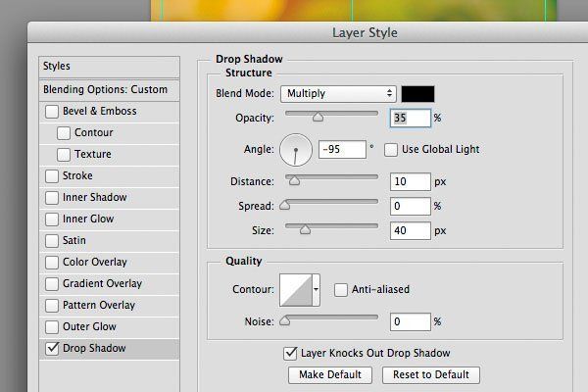Enable the Inner Glow checkbox
Image resolution: width=588 pixels, height=392 pixels.
click(x=52, y=220)
